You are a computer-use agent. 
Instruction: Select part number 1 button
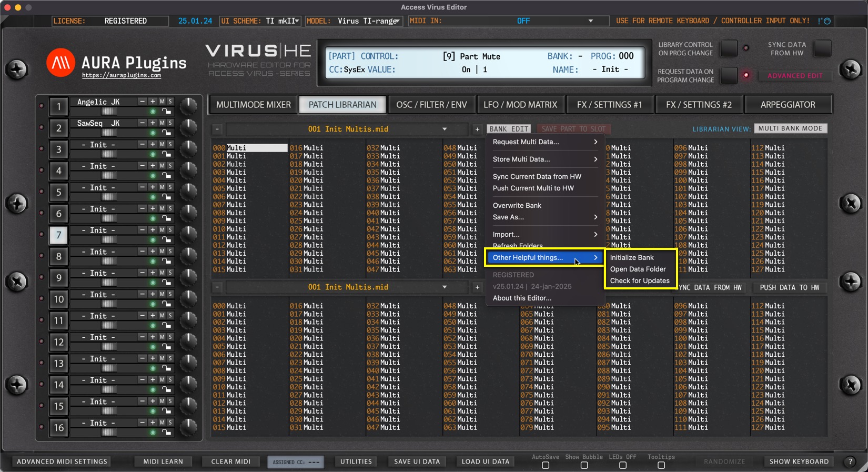58,107
